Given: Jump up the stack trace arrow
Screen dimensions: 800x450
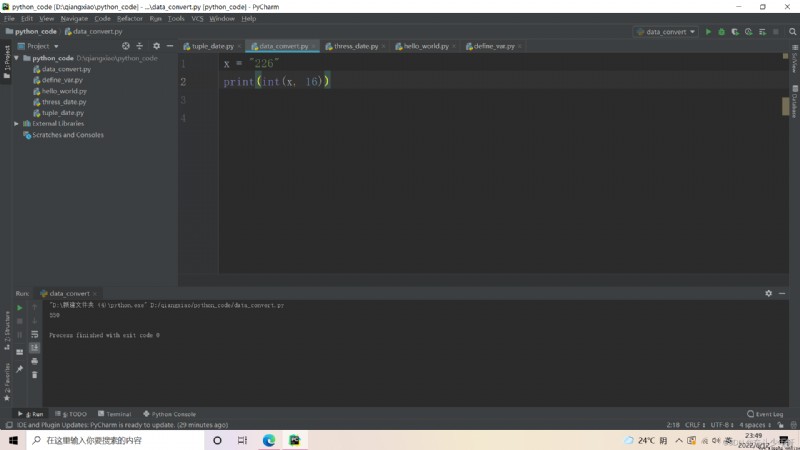Looking at the screenshot, I should pos(35,307).
